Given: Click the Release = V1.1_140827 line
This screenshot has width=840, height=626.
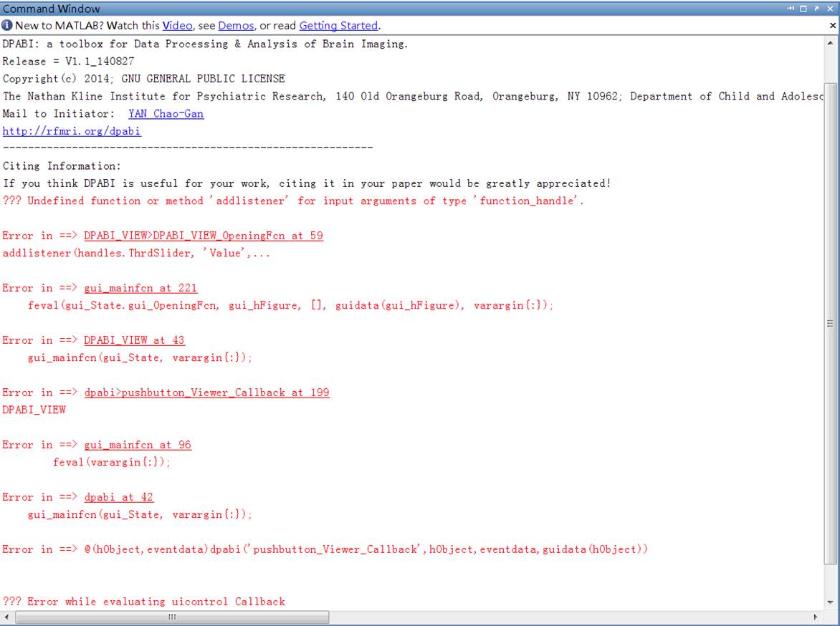Looking at the screenshot, I should [69, 62].
